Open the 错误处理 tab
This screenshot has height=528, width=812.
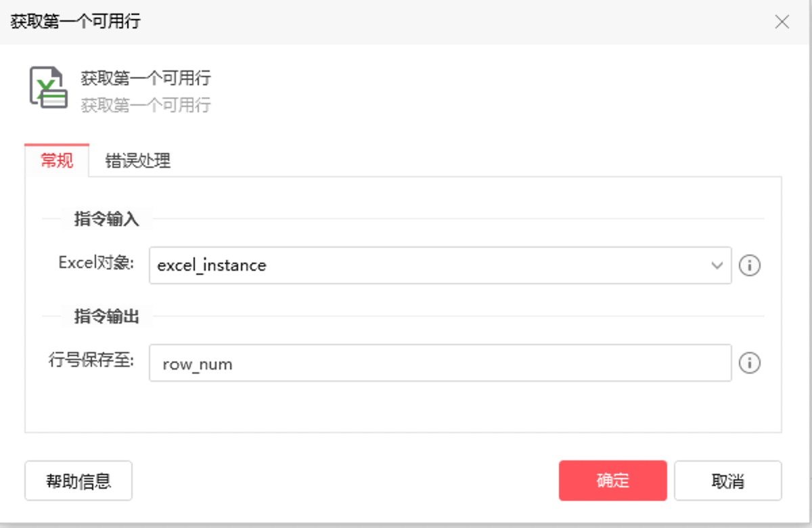pyautogui.click(x=137, y=161)
